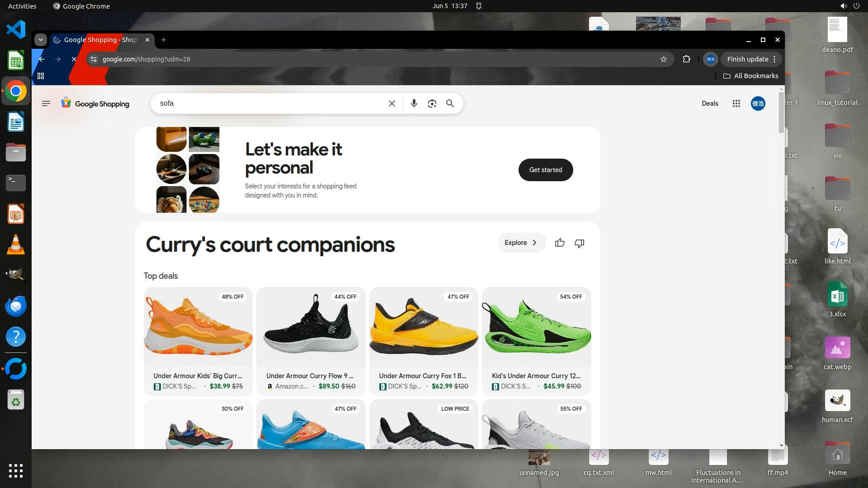Clear the sofa search text

click(x=392, y=103)
